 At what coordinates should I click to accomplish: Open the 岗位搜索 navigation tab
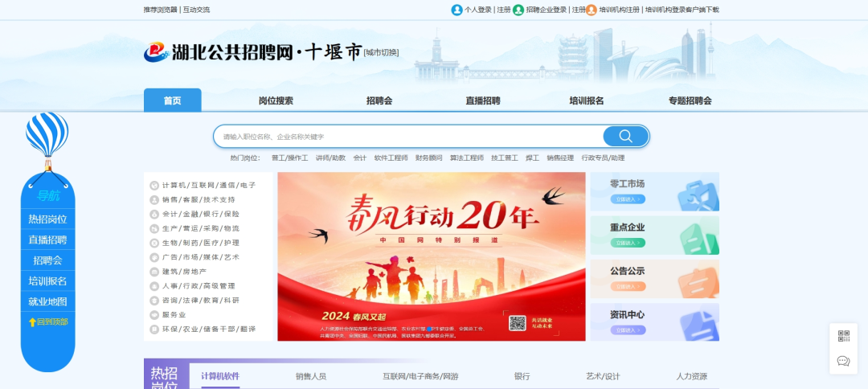[x=276, y=100]
